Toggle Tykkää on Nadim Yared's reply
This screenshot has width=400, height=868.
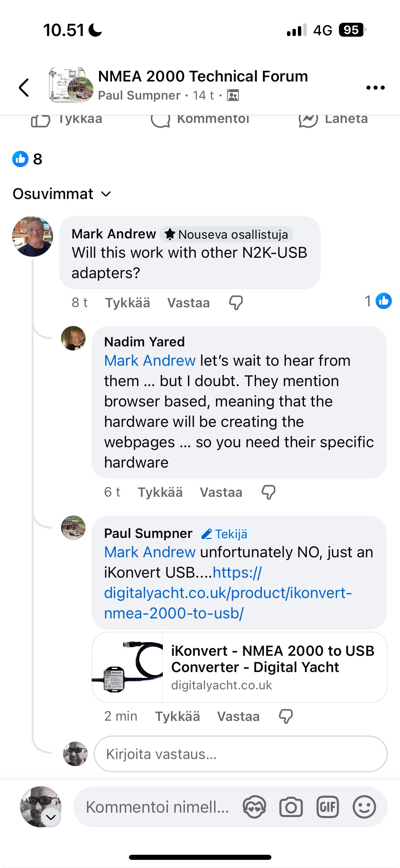[160, 492]
